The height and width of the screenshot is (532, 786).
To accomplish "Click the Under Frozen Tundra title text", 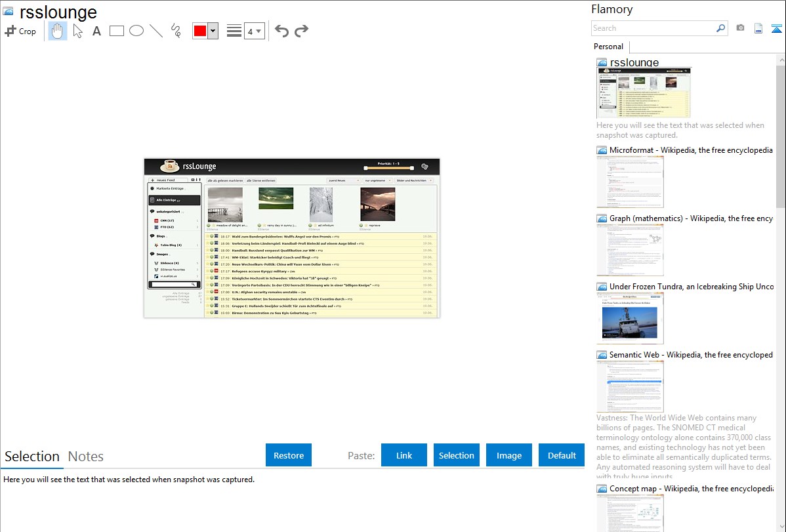I will [692, 286].
